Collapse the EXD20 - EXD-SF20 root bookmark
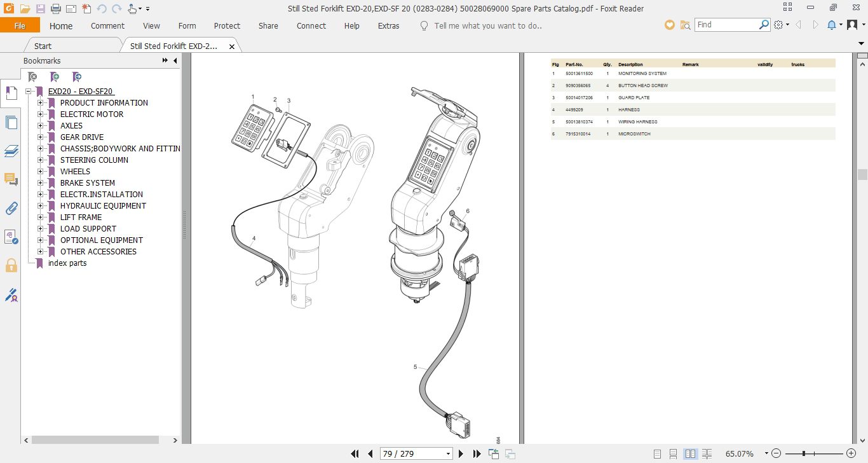Image resolution: width=868 pixels, height=463 pixels. click(x=28, y=92)
